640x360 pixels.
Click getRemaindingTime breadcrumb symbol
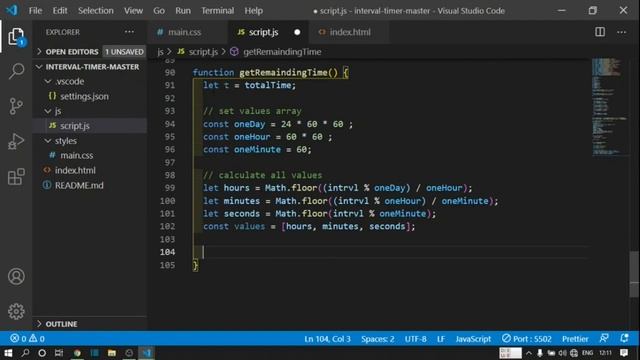tap(282, 52)
